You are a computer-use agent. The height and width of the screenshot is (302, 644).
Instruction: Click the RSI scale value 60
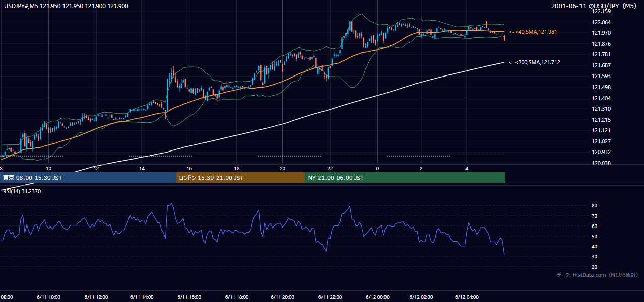[x=594, y=226]
